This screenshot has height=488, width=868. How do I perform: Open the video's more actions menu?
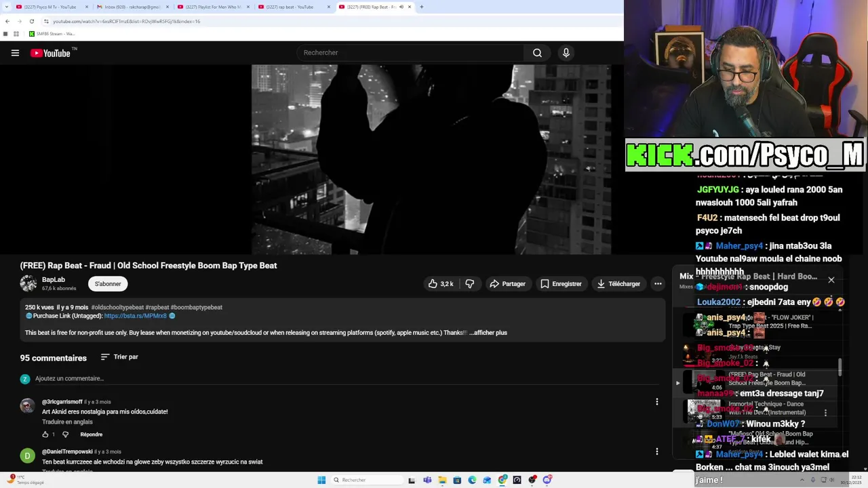[x=658, y=284]
